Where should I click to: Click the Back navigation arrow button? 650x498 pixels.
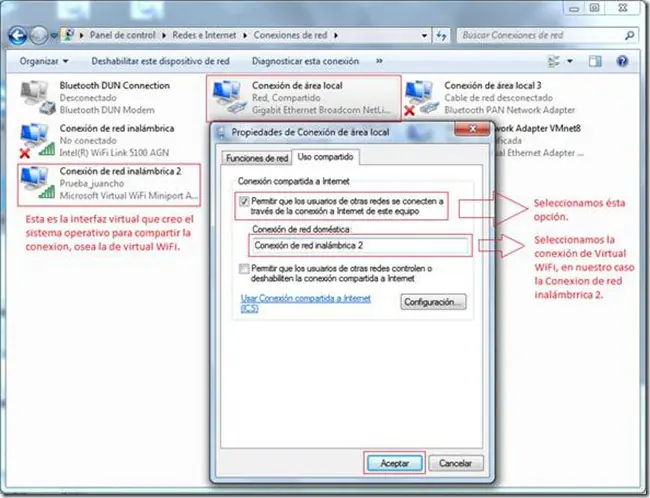[x=17, y=36]
